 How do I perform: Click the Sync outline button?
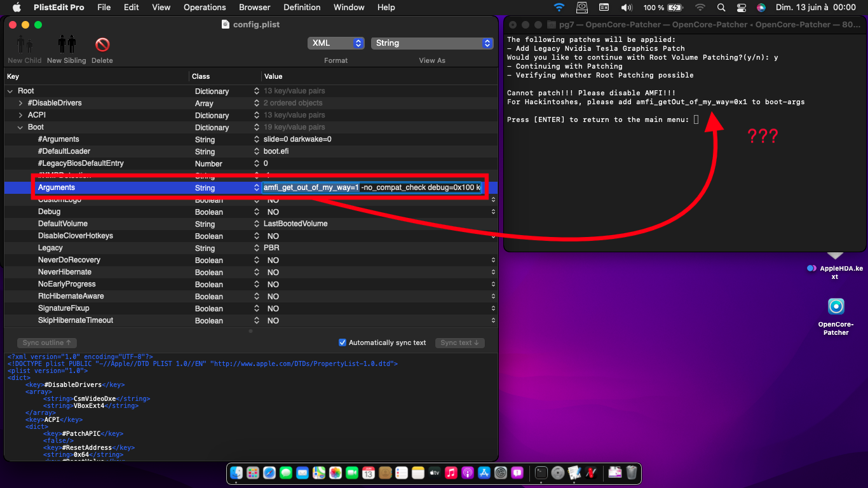pyautogui.click(x=47, y=342)
